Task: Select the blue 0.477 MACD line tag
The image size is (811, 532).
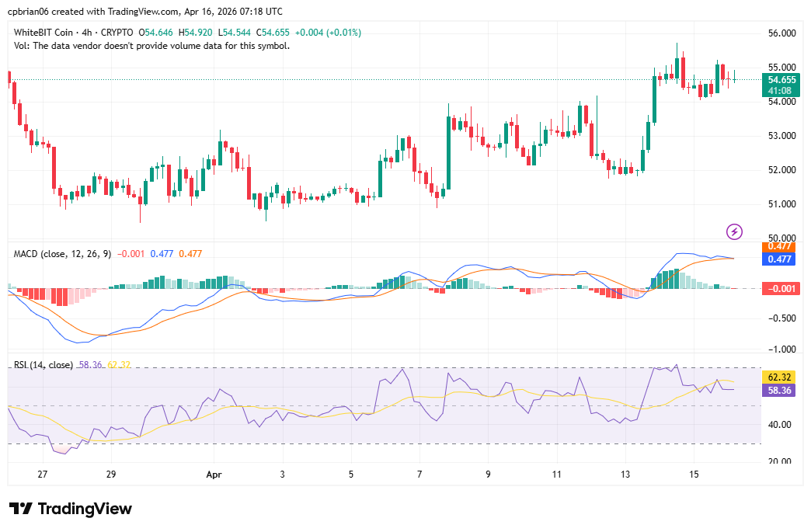Action: click(x=781, y=259)
